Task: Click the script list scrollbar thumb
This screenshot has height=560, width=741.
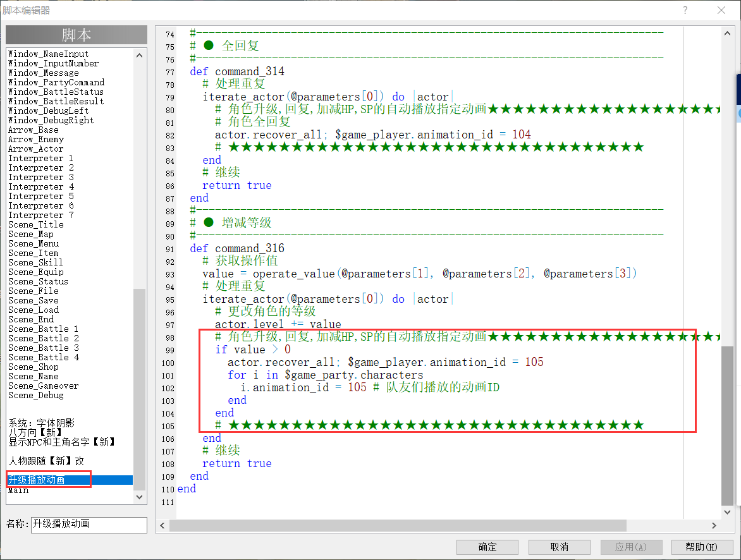Action: [139, 389]
